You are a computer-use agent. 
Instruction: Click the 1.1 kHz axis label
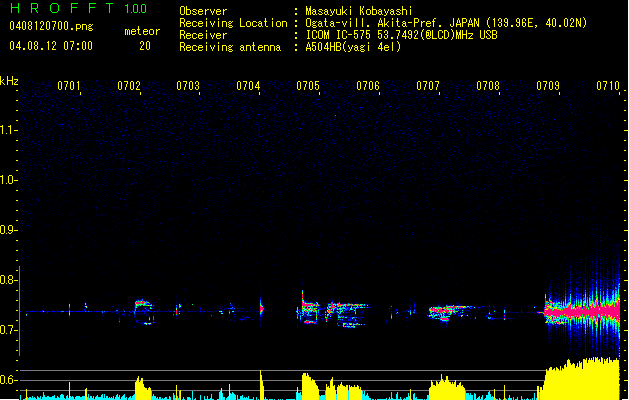pyautogui.click(x=8, y=130)
